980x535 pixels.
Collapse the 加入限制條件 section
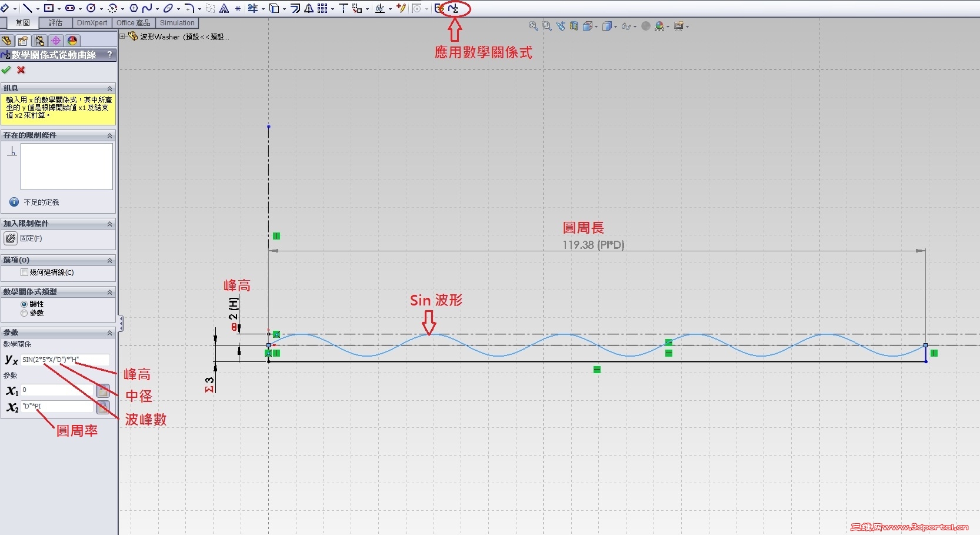click(x=109, y=224)
